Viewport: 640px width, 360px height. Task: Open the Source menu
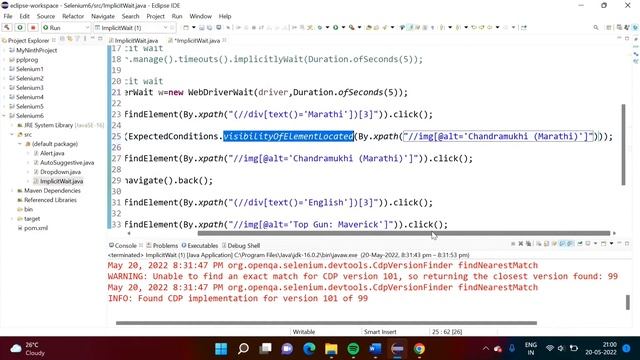[46, 16]
